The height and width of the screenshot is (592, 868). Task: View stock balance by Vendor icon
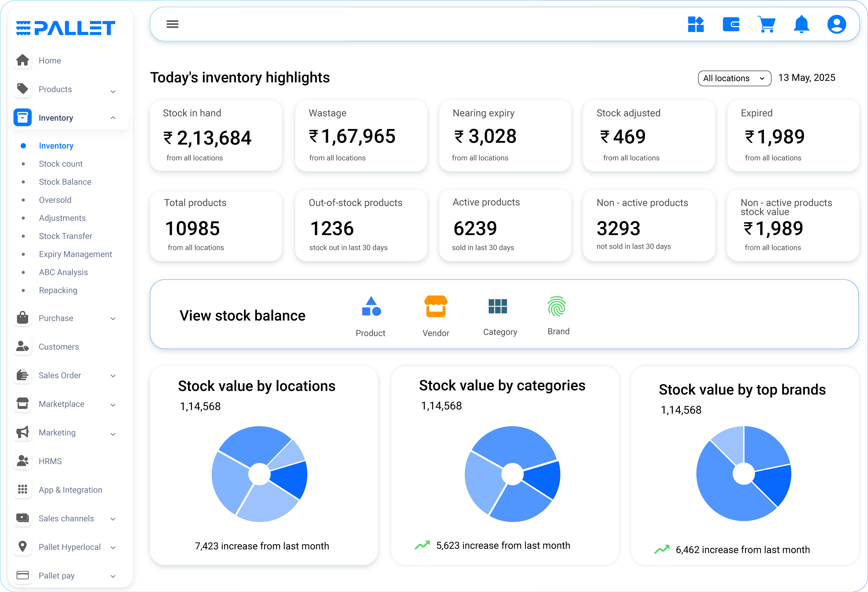tap(436, 307)
